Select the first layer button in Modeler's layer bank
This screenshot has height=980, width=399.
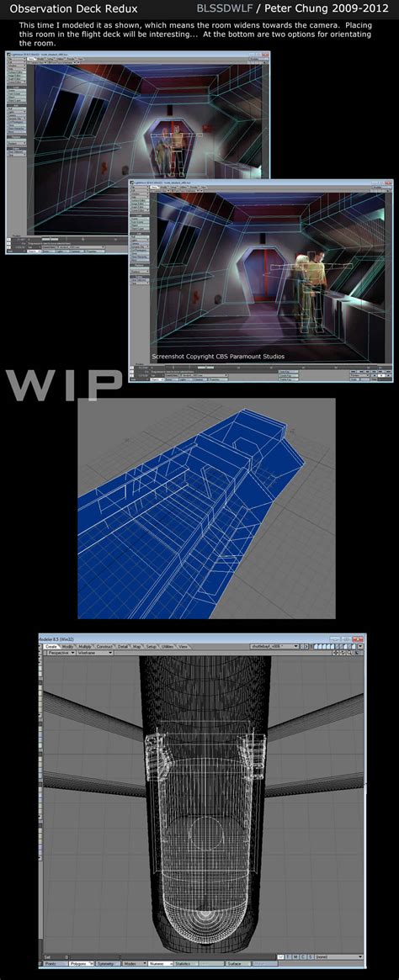coord(316,646)
